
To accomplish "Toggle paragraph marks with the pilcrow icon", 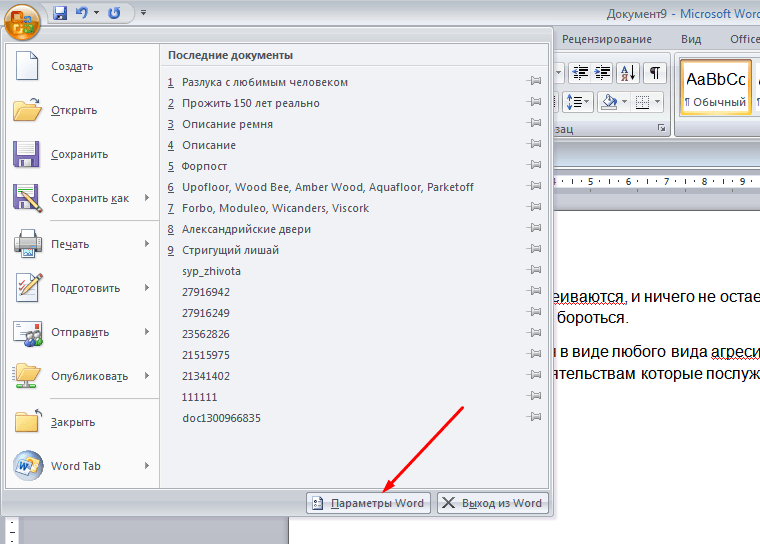I will (x=654, y=73).
